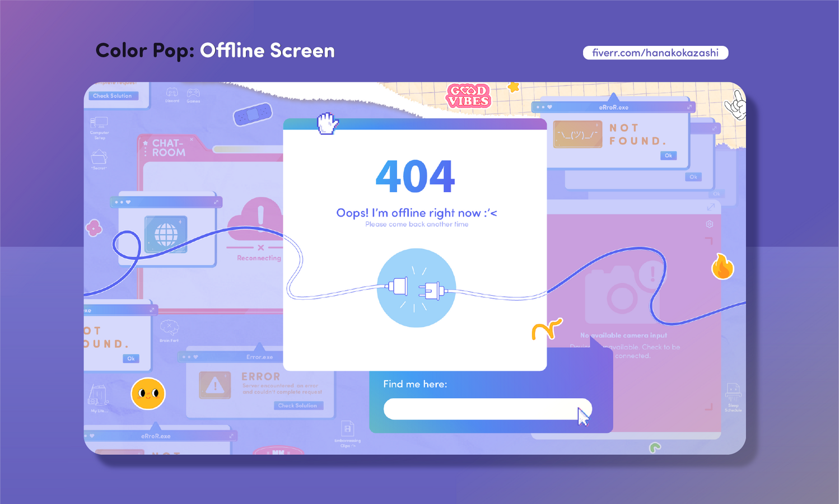Image resolution: width=839 pixels, height=504 pixels.
Task: Expand the top-right eRroR.exe window
Action: pyautogui.click(x=689, y=107)
